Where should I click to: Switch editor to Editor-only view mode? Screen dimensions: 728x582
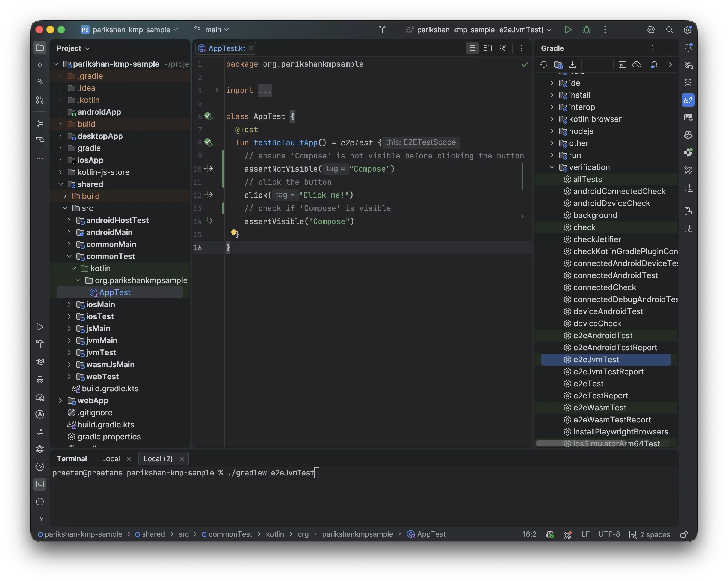[472, 48]
